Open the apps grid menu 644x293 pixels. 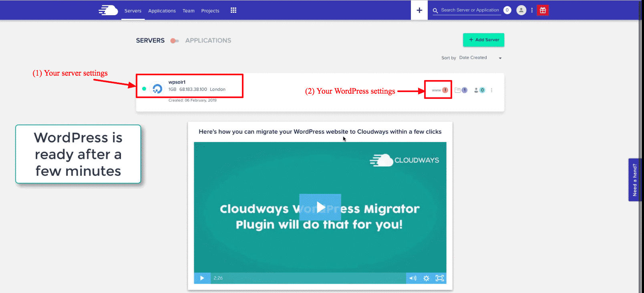click(233, 10)
